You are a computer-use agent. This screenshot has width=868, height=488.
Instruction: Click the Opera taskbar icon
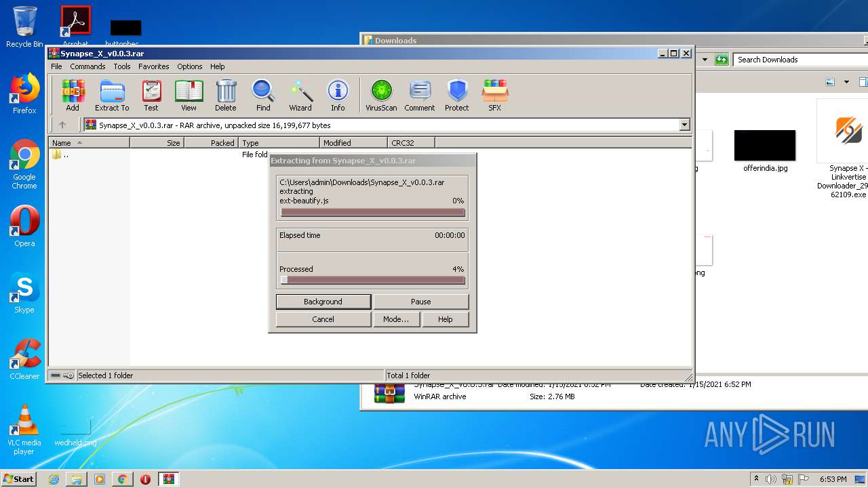[145, 479]
